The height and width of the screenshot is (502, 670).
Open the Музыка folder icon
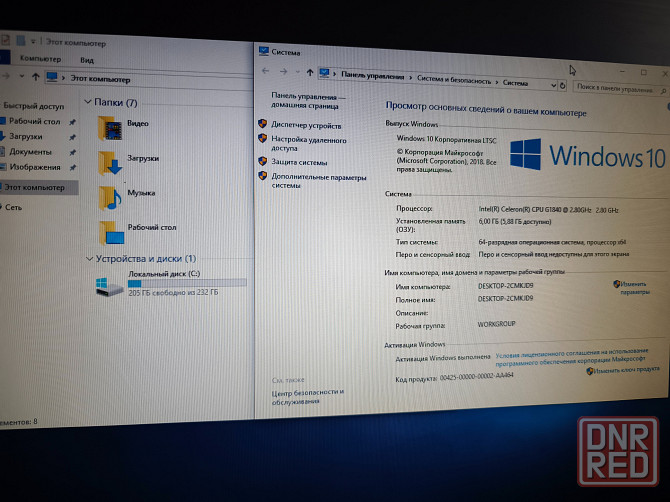coord(110,198)
